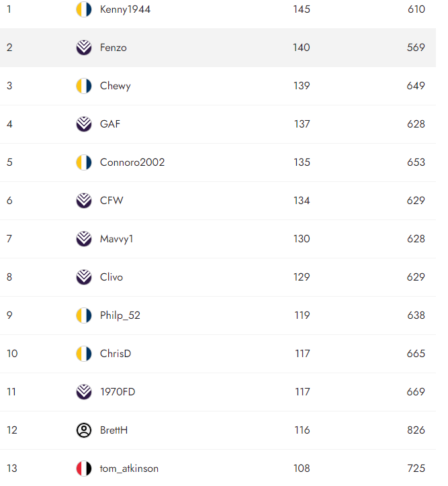Click the purple logo beside GAF
This screenshot has width=448, height=486.
click(x=83, y=124)
